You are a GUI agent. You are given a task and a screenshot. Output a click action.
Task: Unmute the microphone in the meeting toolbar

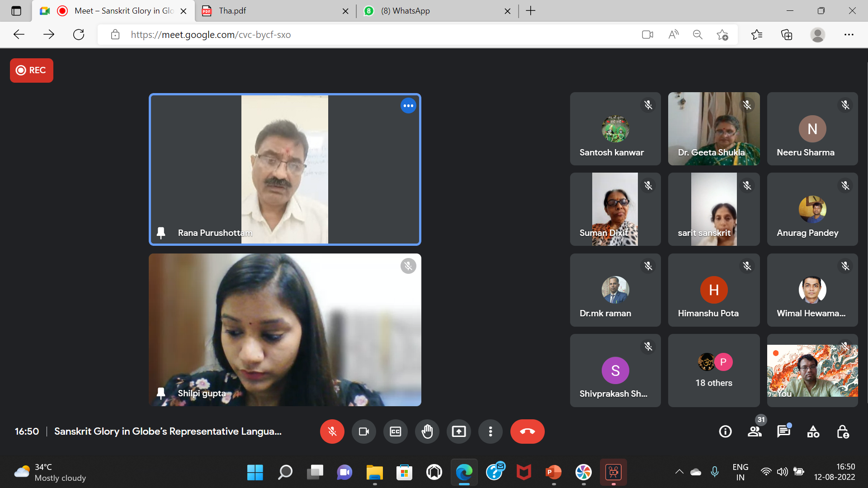(332, 432)
